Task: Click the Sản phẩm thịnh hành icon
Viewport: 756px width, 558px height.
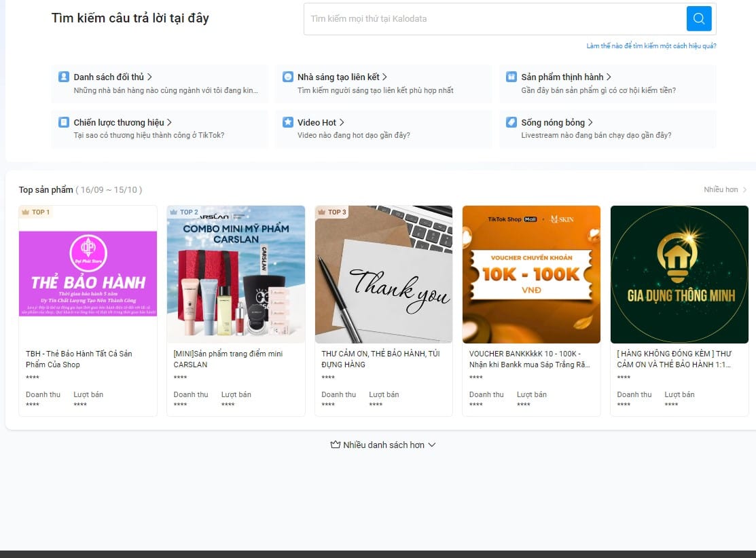Action: tap(511, 77)
